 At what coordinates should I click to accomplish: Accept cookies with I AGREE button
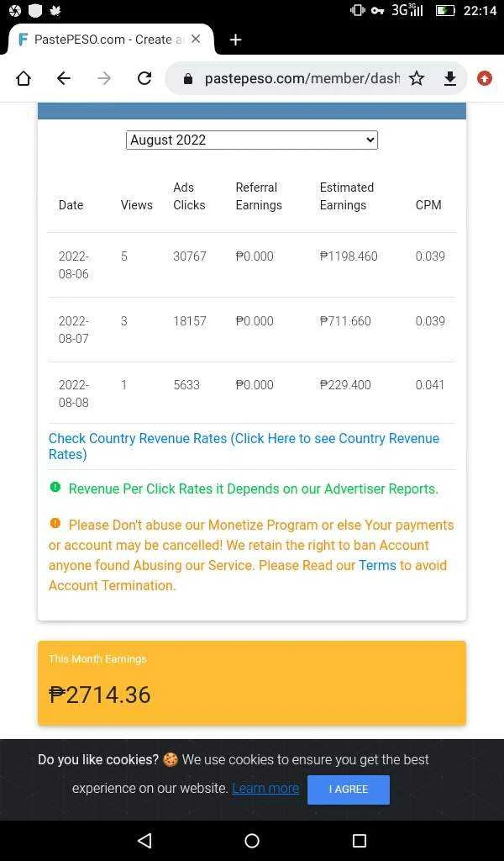(349, 790)
